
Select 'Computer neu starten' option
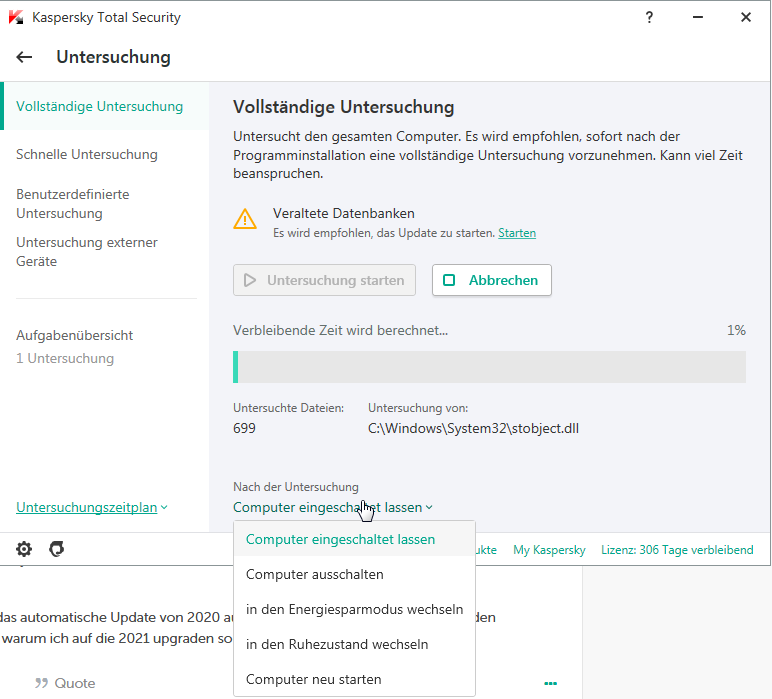pyautogui.click(x=314, y=679)
